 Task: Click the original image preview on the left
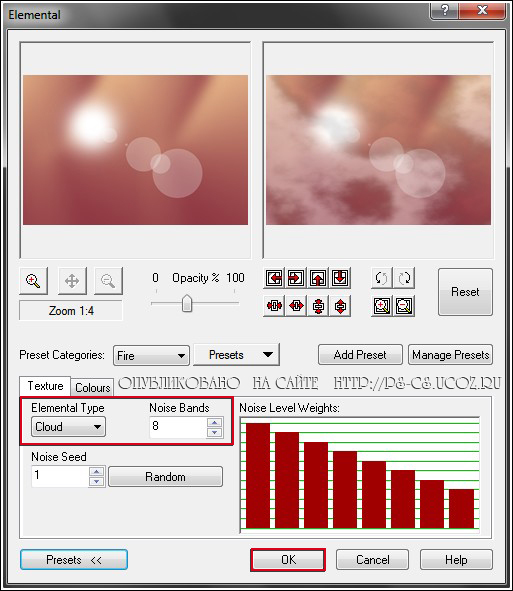135,150
